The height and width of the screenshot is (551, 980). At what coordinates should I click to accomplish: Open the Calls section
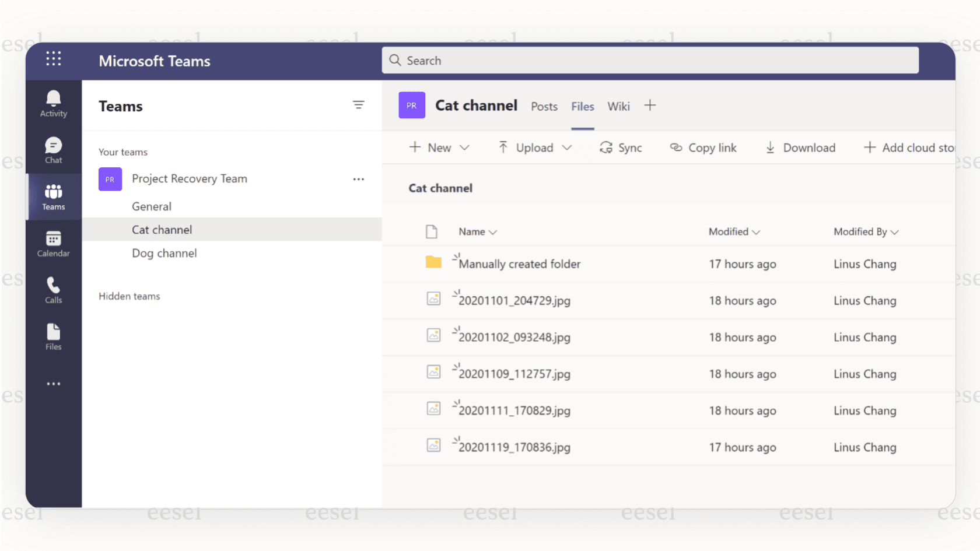pyautogui.click(x=53, y=290)
